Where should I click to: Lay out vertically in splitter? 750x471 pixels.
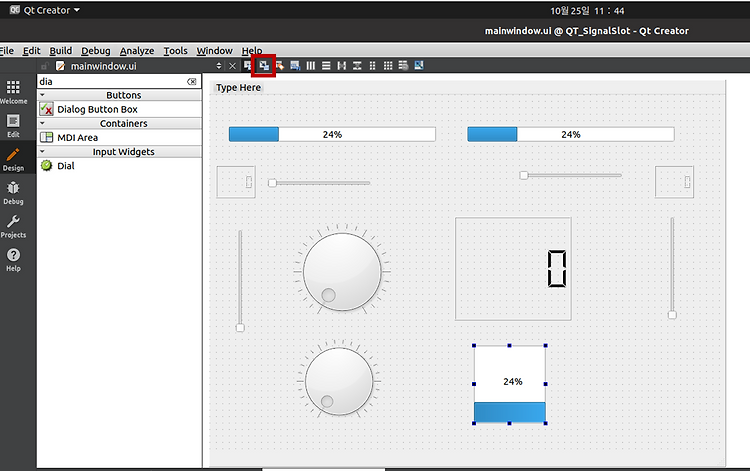pos(357,66)
